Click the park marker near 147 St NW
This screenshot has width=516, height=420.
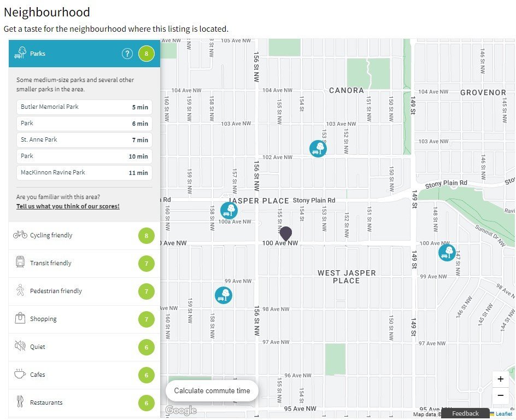(447, 253)
